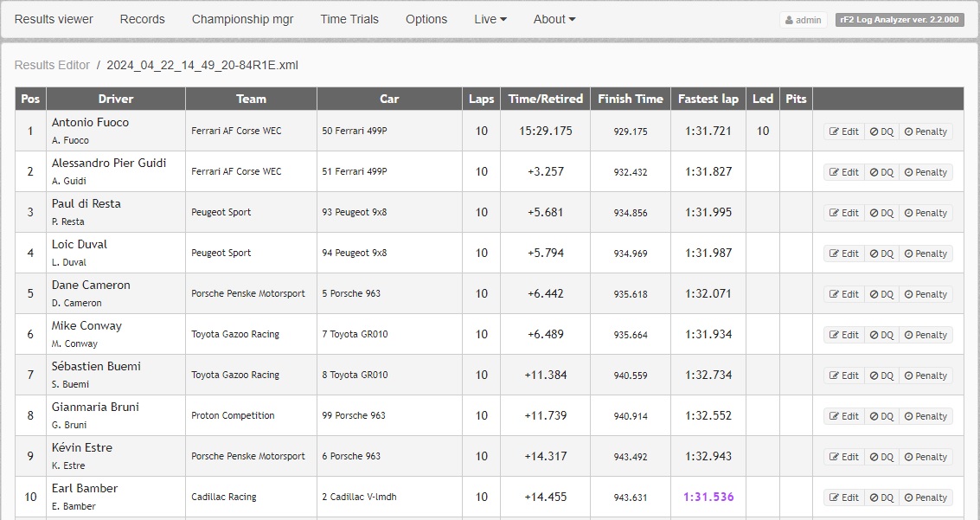
Task: Click the Team column header
Action: pos(251,99)
